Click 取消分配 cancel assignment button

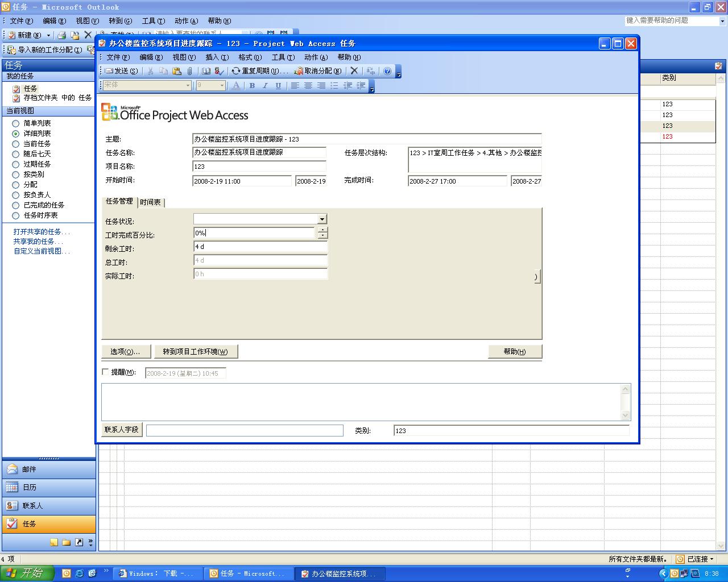[318, 71]
